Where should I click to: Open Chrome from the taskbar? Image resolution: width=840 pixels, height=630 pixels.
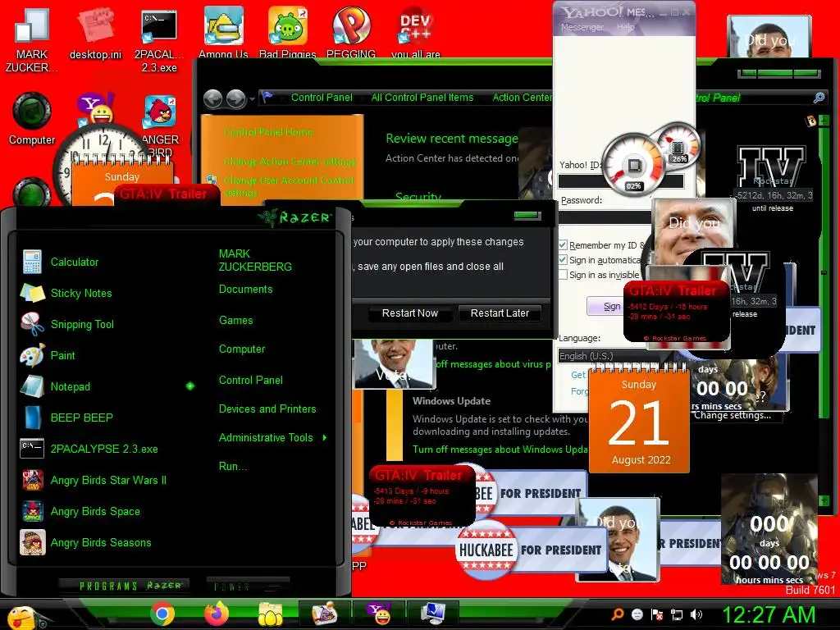point(162,614)
